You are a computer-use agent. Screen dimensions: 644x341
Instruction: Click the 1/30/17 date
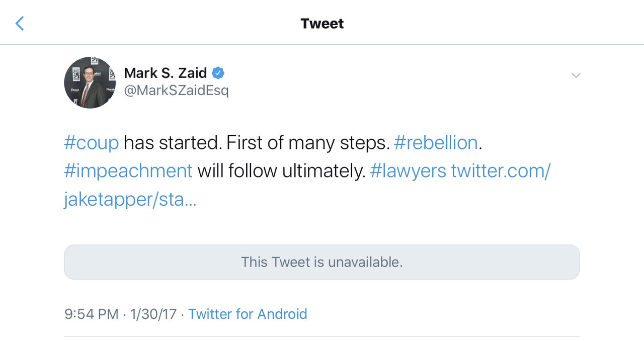(153, 314)
